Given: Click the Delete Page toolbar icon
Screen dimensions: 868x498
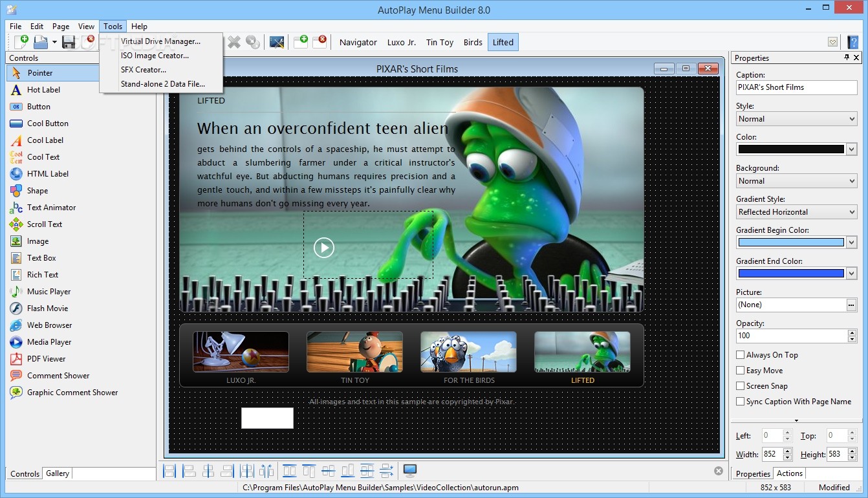Looking at the screenshot, I should pyautogui.click(x=320, y=42).
